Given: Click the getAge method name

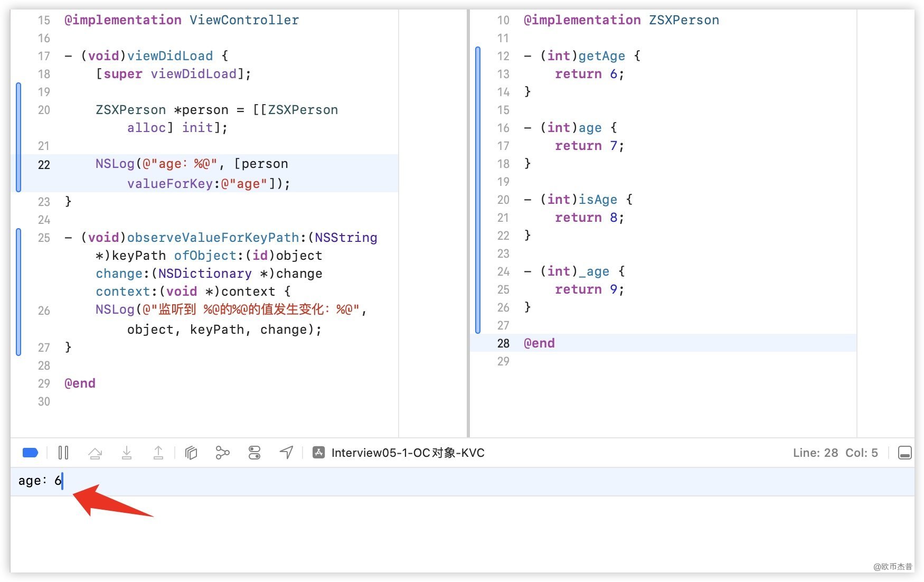Looking at the screenshot, I should pyautogui.click(x=602, y=56).
